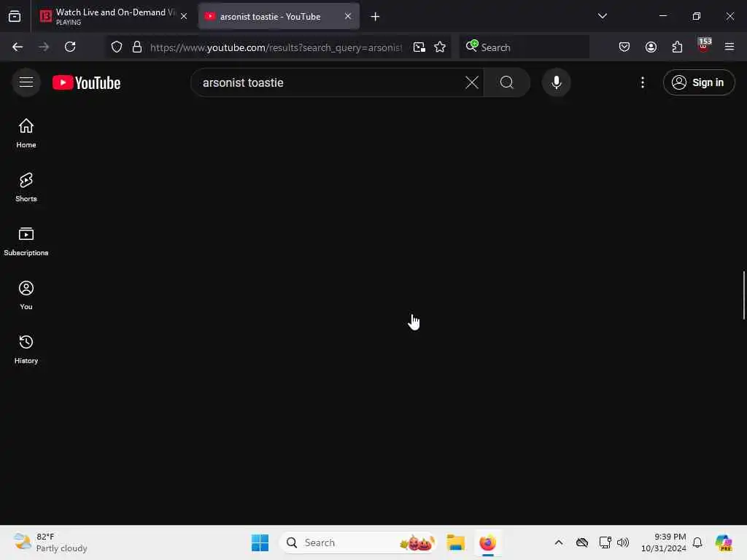Bookmark this page with the star
This screenshot has width=747, height=560.
[x=440, y=47]
